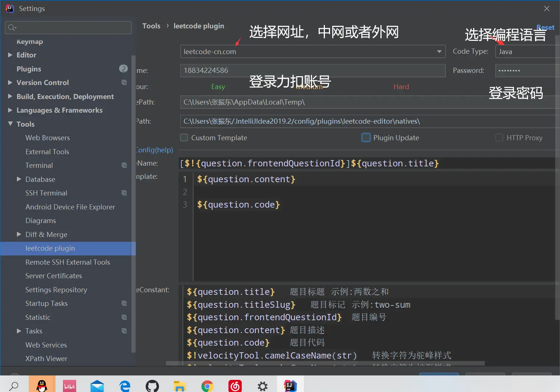
Task: Open File Explorer from the taskbar
Action: pyautogui.click(x=180, y=386)
